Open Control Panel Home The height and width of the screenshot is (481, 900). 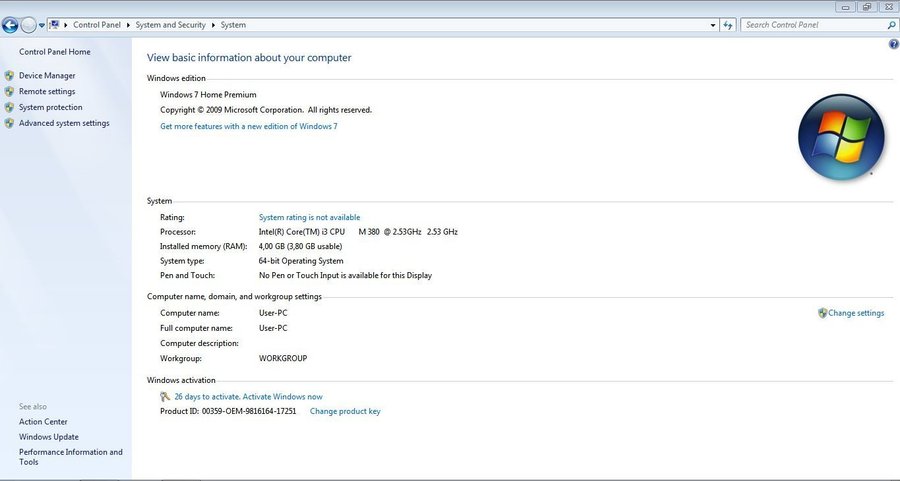tap(54, 52)
